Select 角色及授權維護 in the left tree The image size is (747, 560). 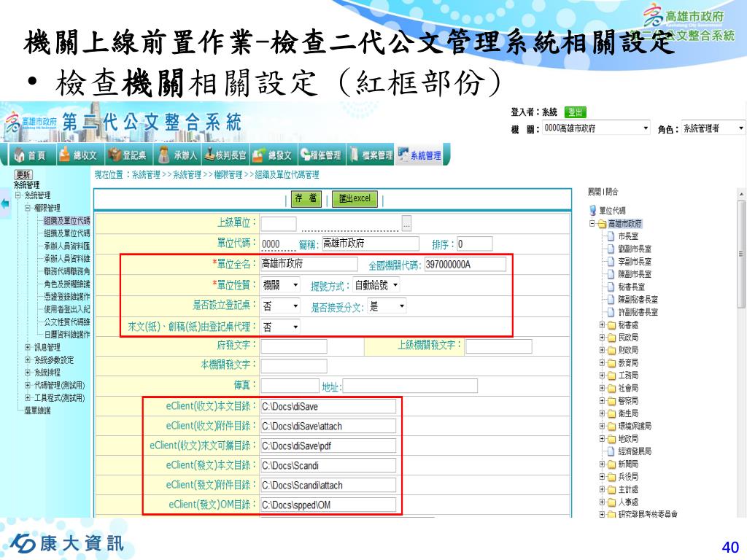tap(66, 284)
